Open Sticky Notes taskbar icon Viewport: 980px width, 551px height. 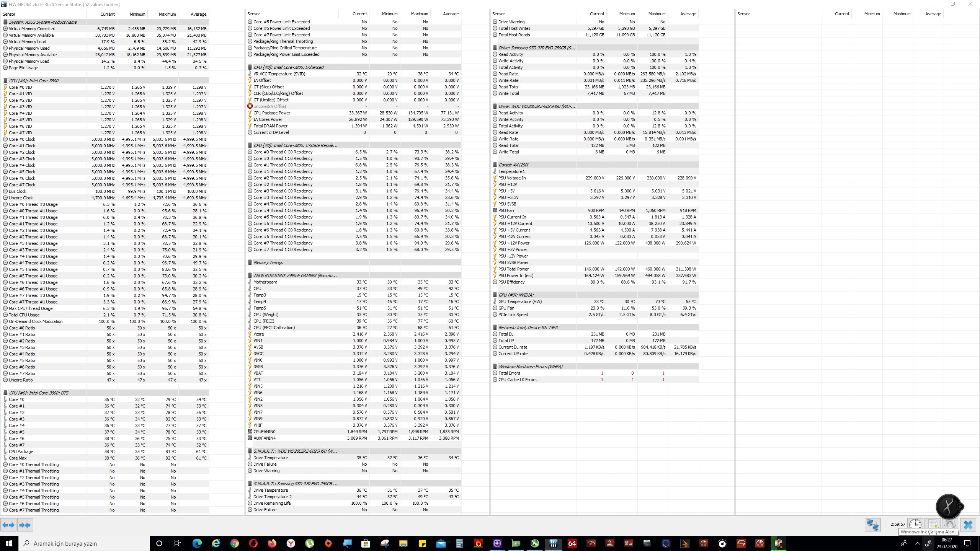click(422, 543)
